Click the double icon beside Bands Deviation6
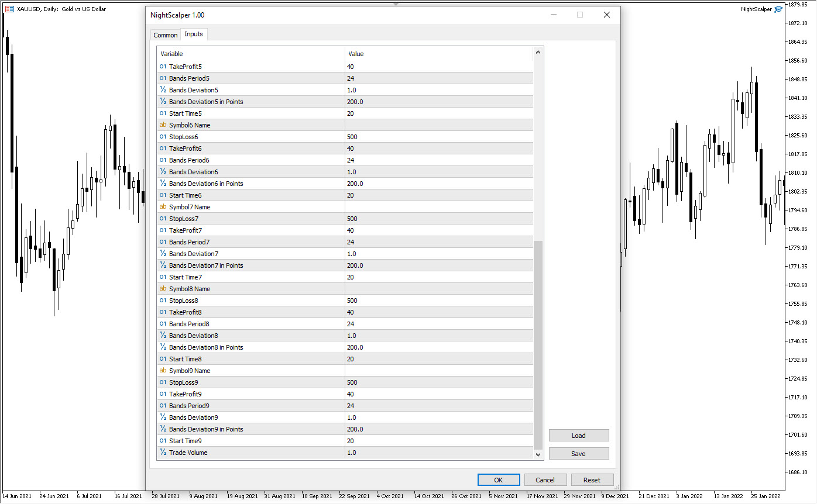The image size is (817, 504). [163, 172]
